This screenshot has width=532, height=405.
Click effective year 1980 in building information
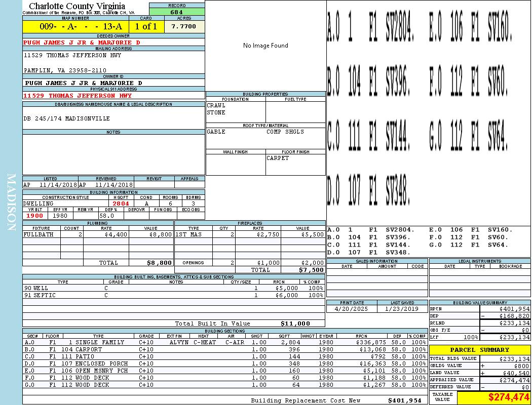[x=60, y=216]
